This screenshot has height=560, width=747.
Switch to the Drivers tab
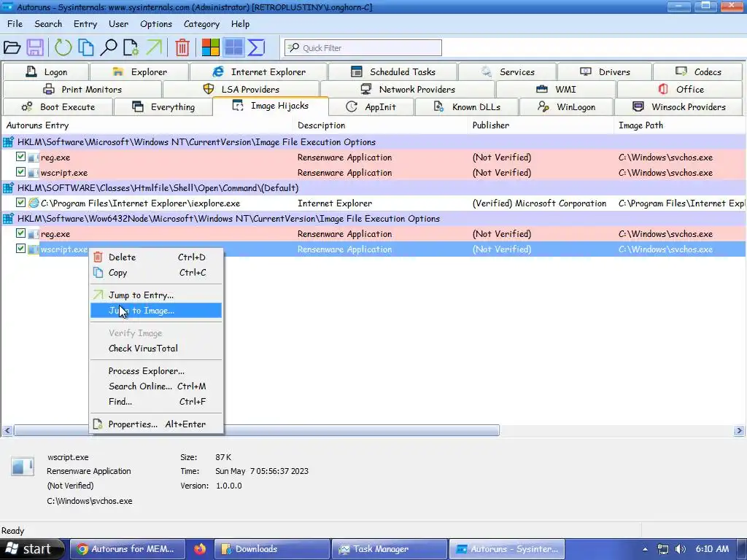coord(605,72)
